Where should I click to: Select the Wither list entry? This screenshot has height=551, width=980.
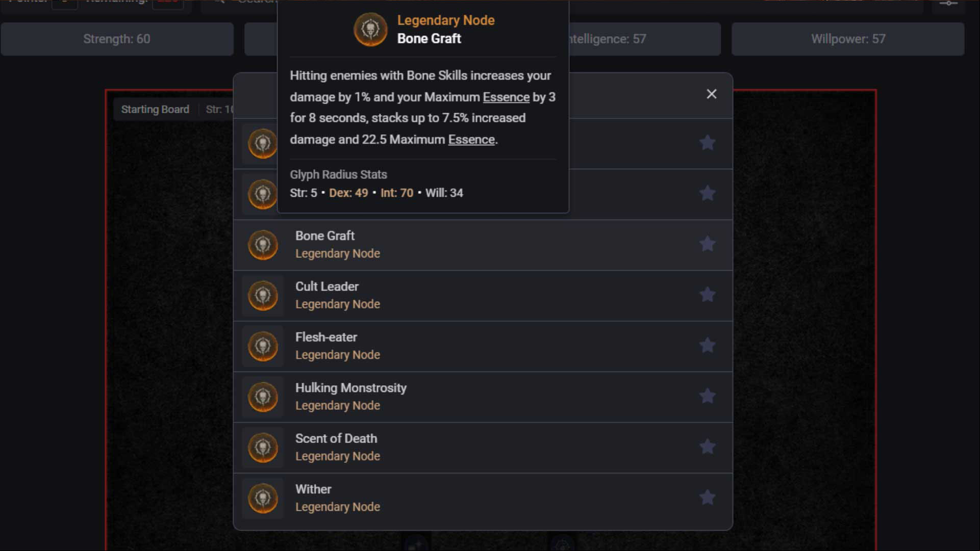483,498
